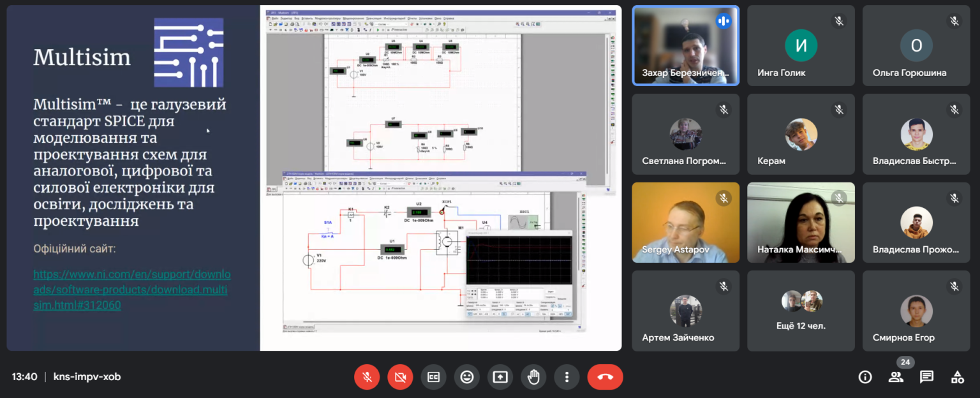The image size is (980, 398).
Task: Select Ольга Горюшина participant tile
Action: coord(916,45)
